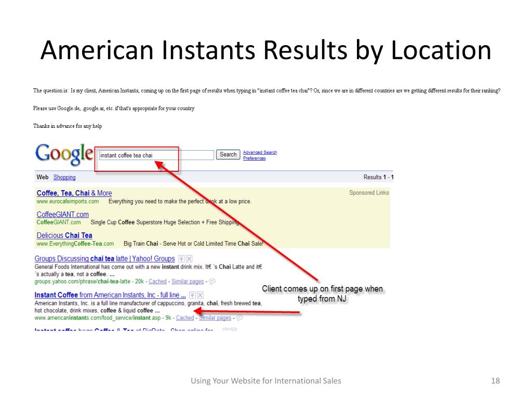This screenshot has width=532, height=399.
Task: Click the www.EverythingCoffee-Tea.com URL text
Action: [x=75, y=244]
